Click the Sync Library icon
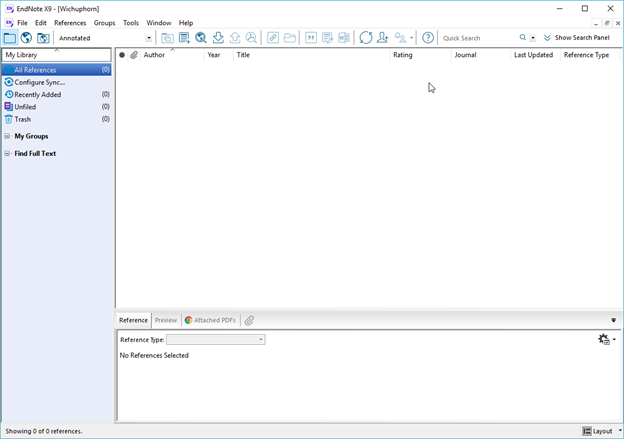The width and height of the screenshot is (624, 439). coord(366,38)
